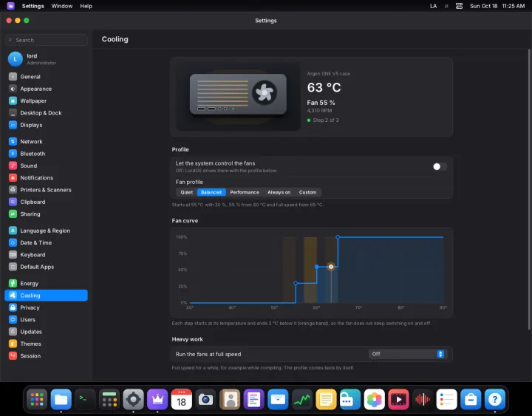Open Spotlight search in menu bar
Image resolution: width=532 pixels, height=416 pixels.
tap(446, 6)
